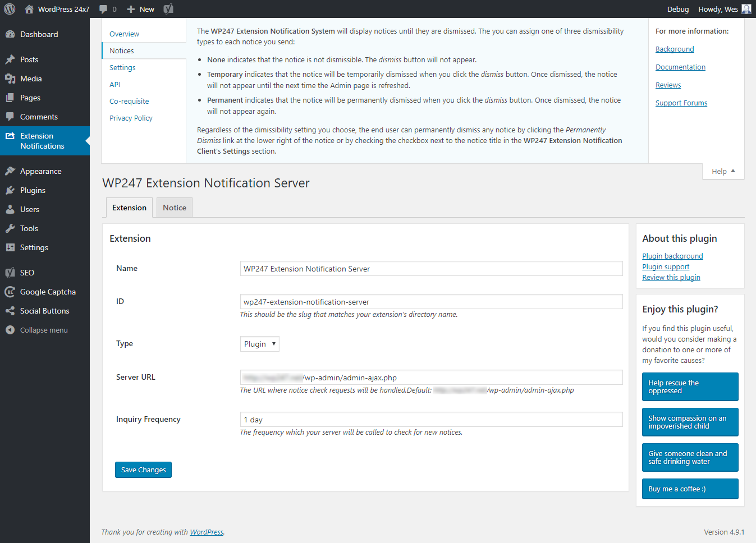
Task: Click Give someone clean and safe drinking water
Action: [x=690, y=457]
